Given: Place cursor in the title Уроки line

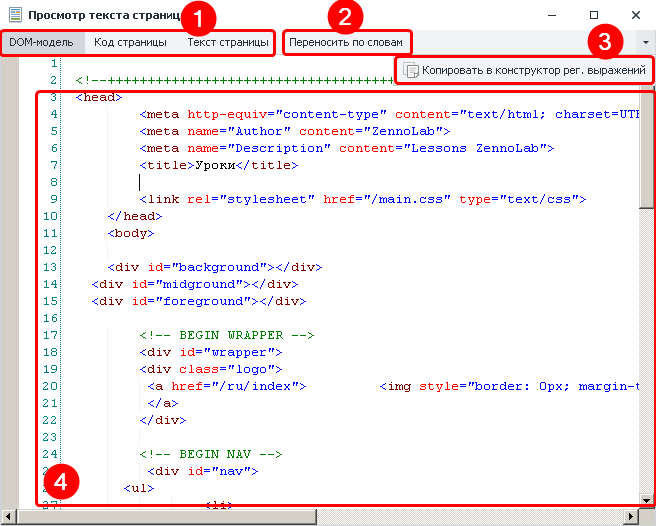Looking at the screenshot, I should click(x=220, y=165).
